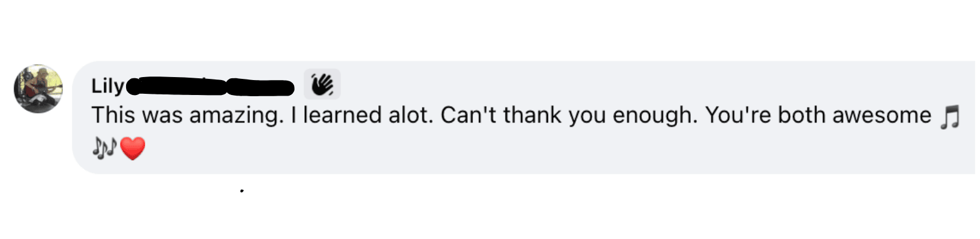Click the beamed music note emoji after awesome
The height and width of the screenshot is (239, 980).
950,117
